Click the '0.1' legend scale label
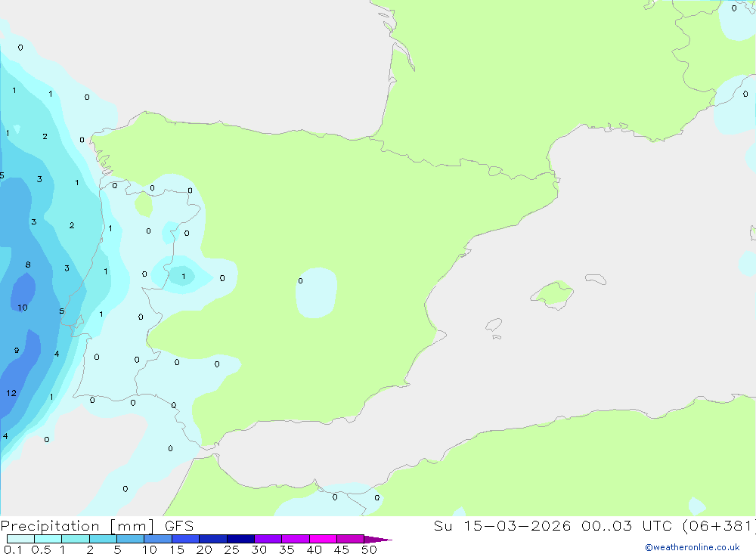This screenshot has height=554, width=756. 13,549
